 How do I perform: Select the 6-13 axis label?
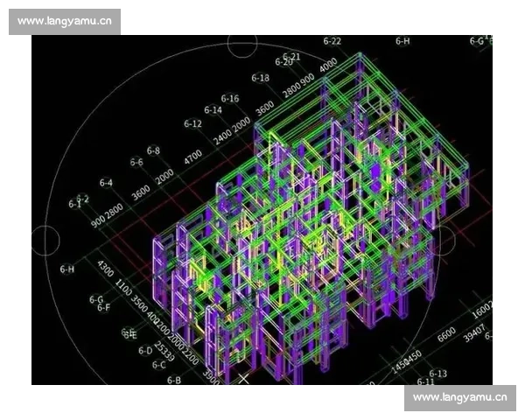point(438,373)
